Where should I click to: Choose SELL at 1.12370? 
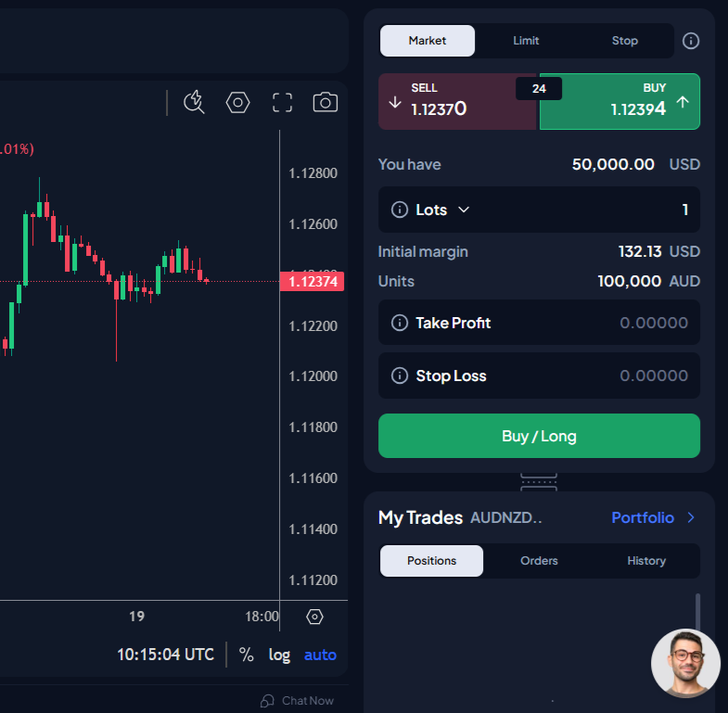click(x=457, y=101)
